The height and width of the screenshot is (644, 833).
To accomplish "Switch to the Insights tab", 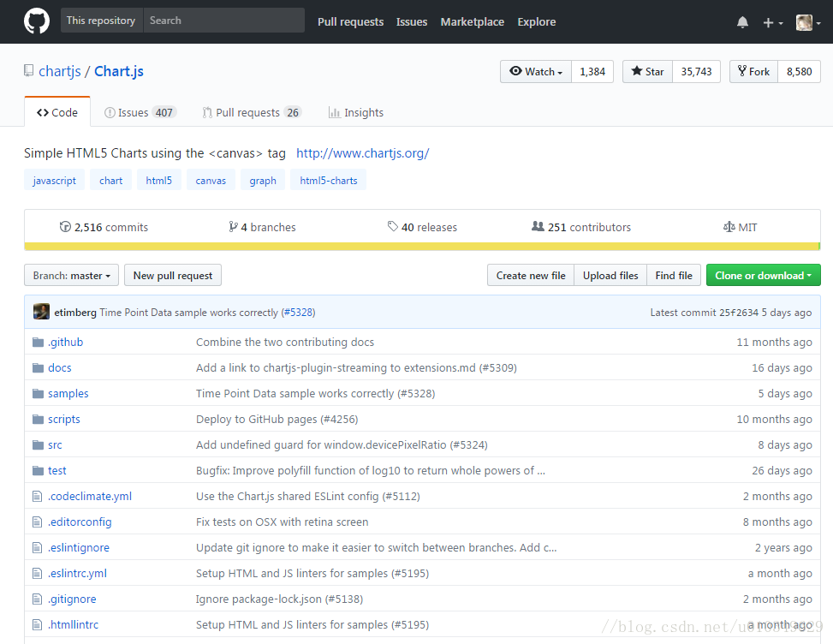I will coord(356,113).
